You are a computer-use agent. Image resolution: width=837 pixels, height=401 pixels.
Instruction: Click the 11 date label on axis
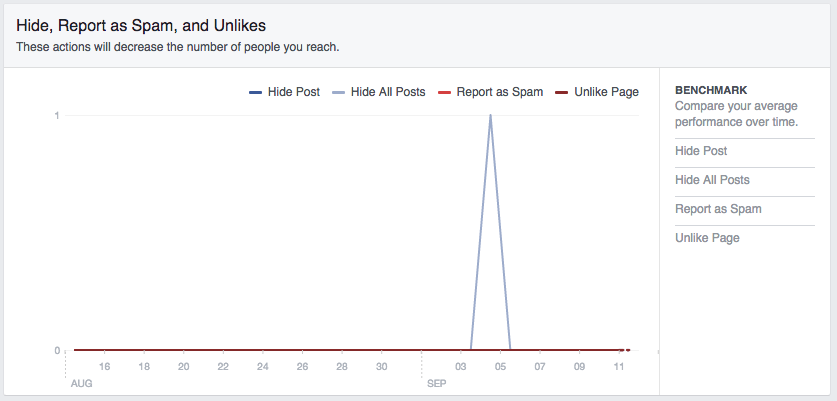[x=619, y=367]
